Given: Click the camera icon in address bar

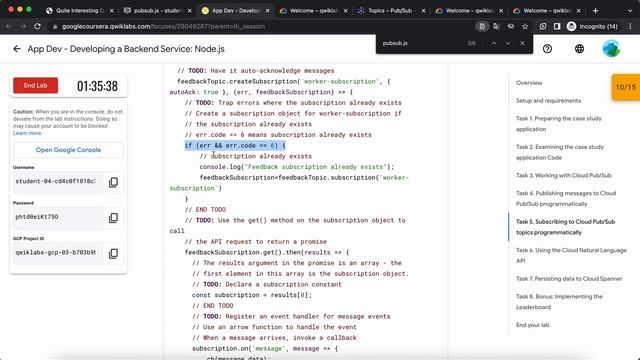Looking at the screenshot, I should 482,27.
